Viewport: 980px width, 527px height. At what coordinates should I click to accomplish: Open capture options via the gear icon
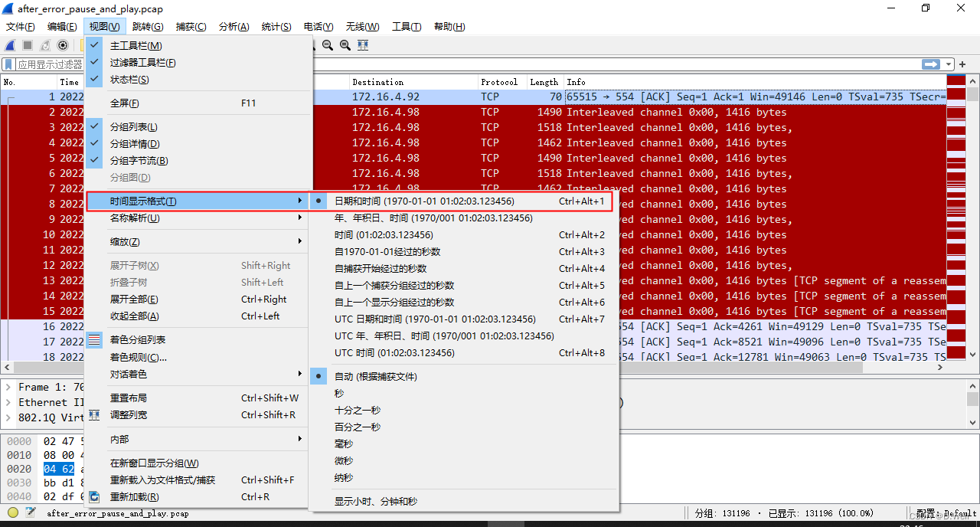coord(63,45)
